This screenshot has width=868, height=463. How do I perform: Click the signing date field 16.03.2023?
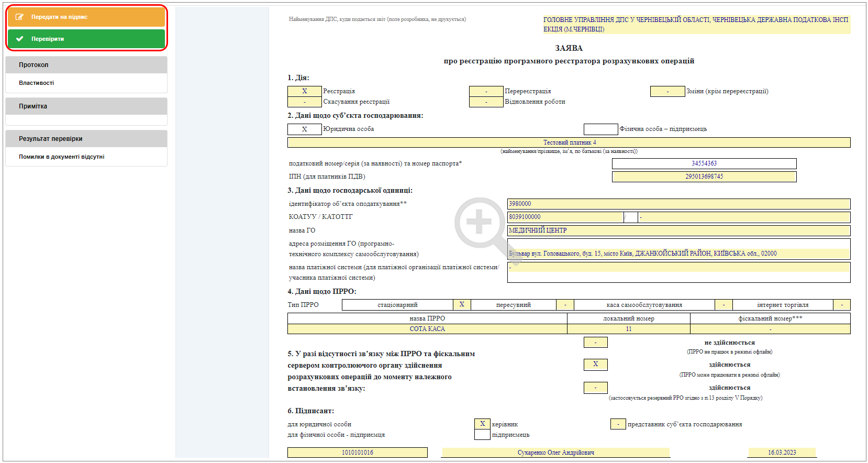[x=782, y=453]
